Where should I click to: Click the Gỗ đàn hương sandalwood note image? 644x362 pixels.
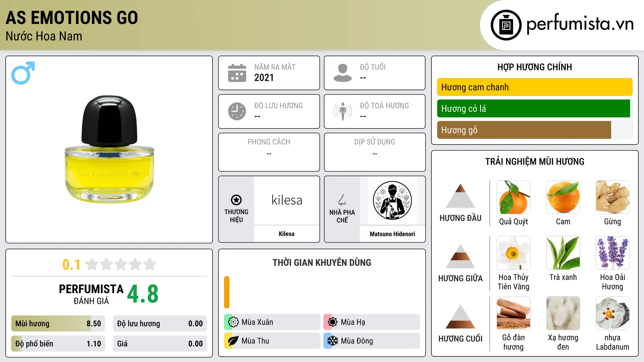(x=514, y=313)
